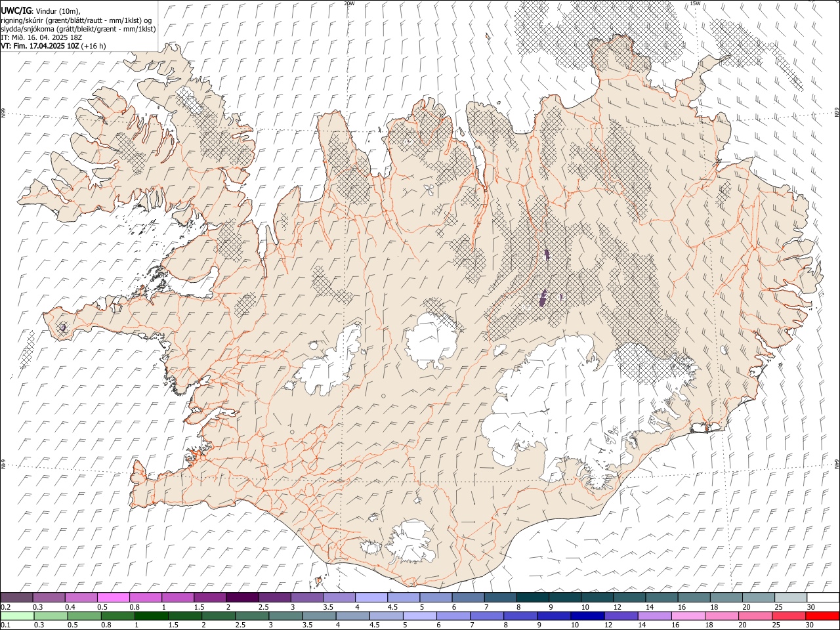This screenshot has width=840, height=630.
Task: Click the lower legend violet swatch between 14 and 16
Action: (654, 616)
